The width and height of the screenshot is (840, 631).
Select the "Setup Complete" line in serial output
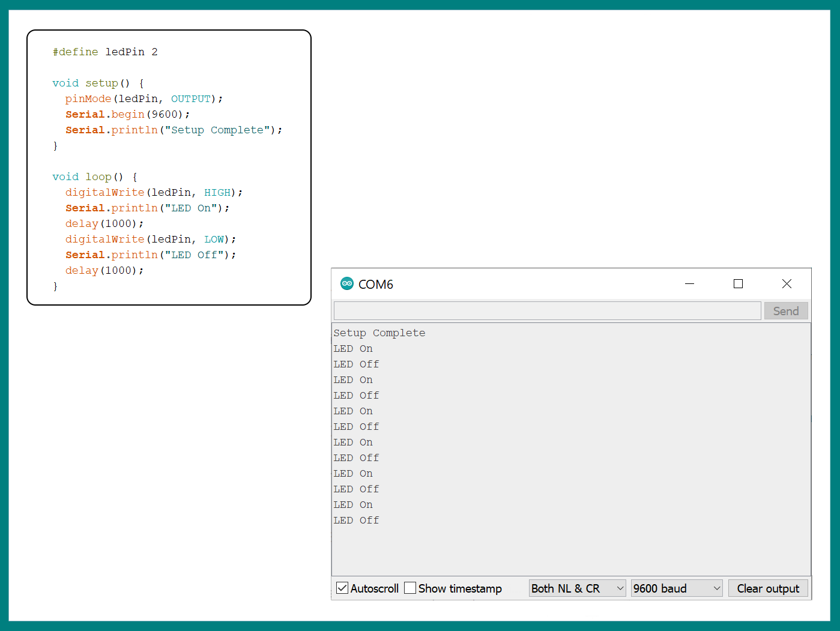coord(379,333)
